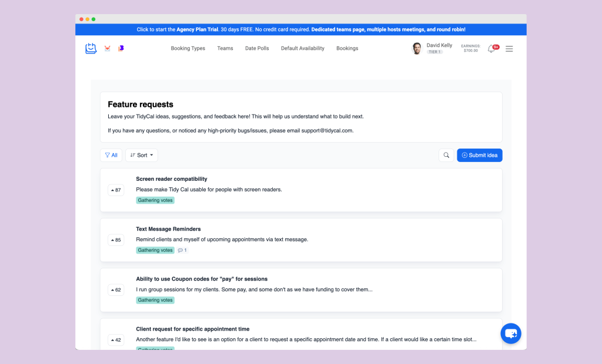Upvote the Screen reader compatibility idea

(116, 190)
